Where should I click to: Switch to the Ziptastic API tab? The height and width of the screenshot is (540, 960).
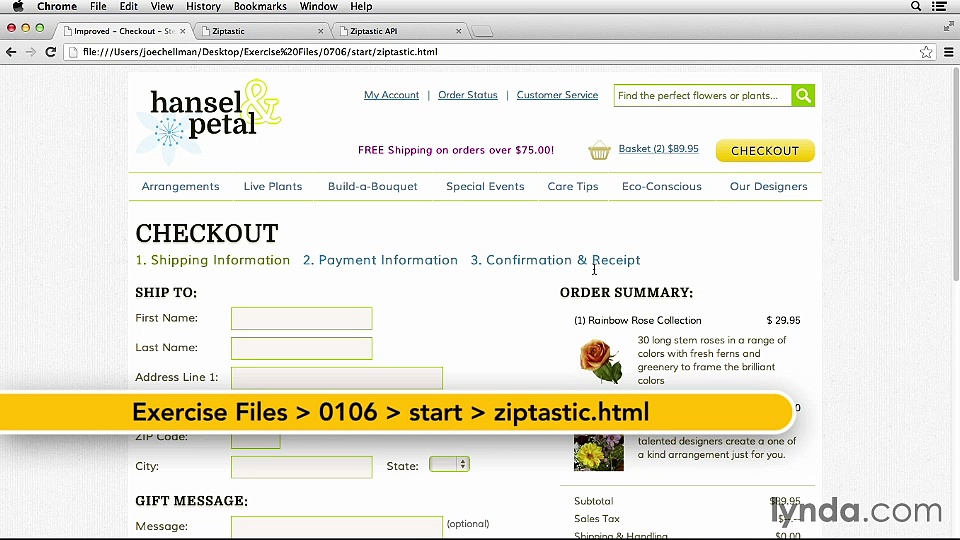pyautogui.click(x=401, y=31)
